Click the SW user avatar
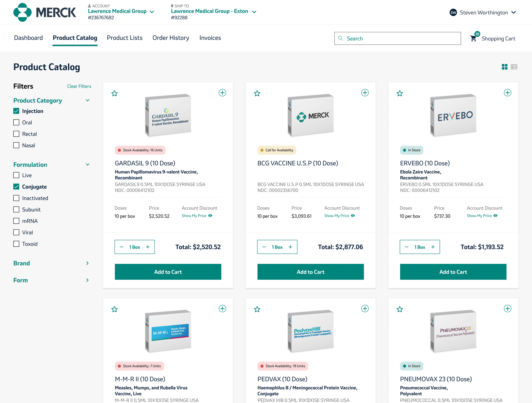This screenshot has height=403, width=532. 453,12
